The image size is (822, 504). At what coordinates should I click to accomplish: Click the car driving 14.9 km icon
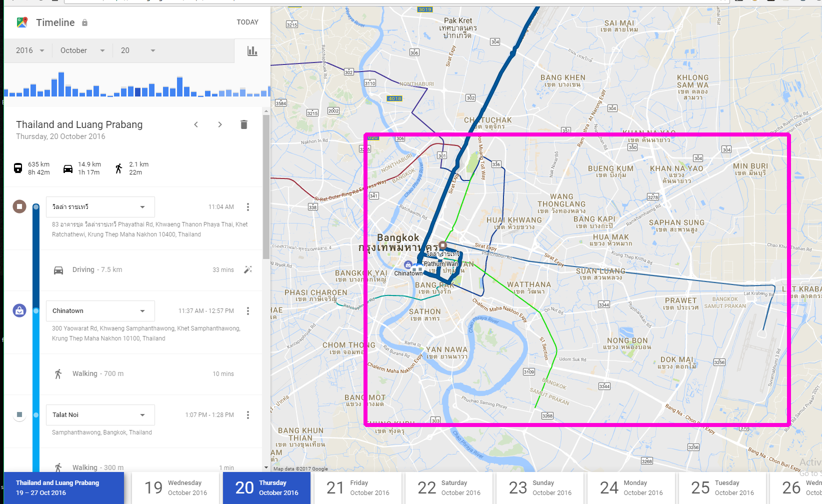(68, 168)
